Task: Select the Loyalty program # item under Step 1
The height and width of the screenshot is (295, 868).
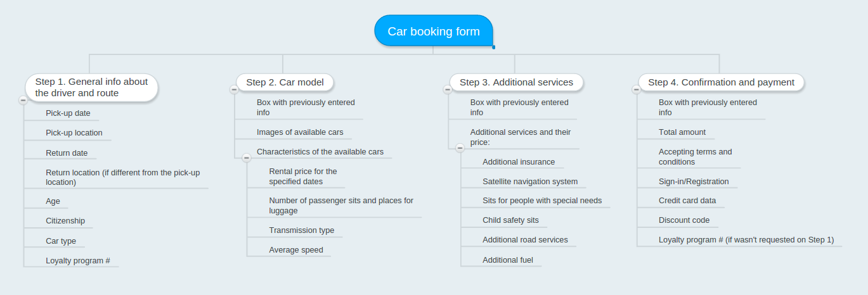Action: point(78,260)
